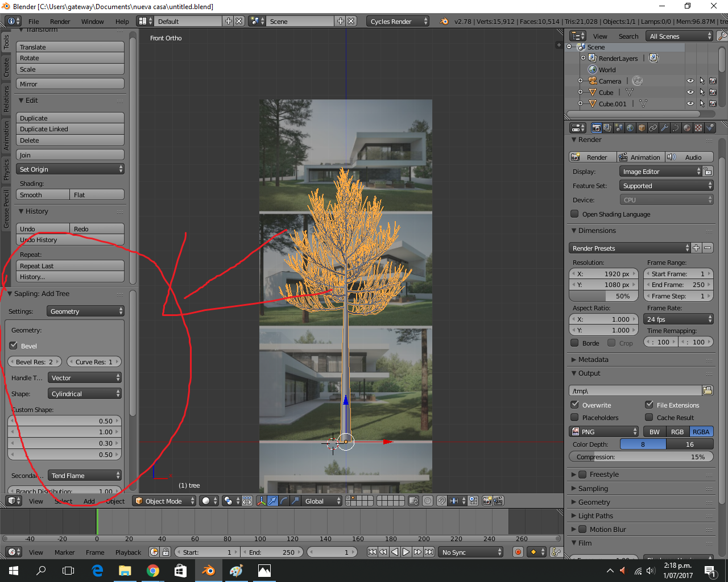The image size is (728, 582).
Task: Expand the Camera item in the outliner
Action: [x=580, y=81]
